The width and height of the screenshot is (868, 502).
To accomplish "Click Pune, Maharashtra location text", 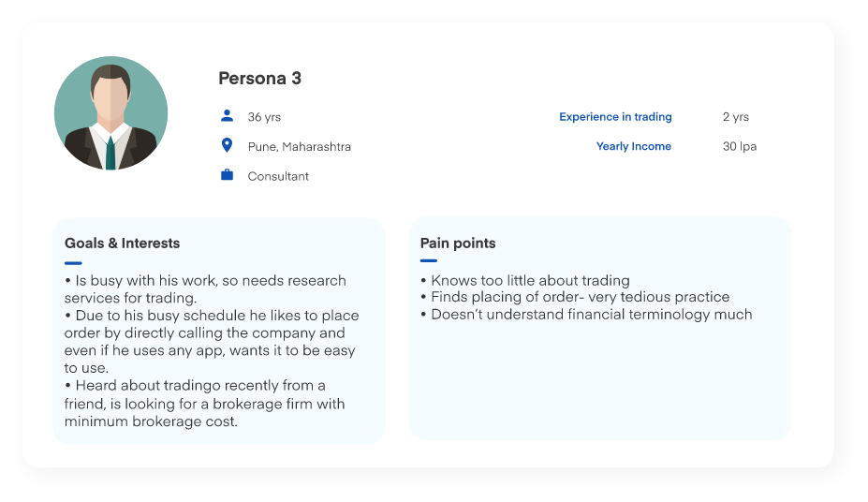I will 300,147.
